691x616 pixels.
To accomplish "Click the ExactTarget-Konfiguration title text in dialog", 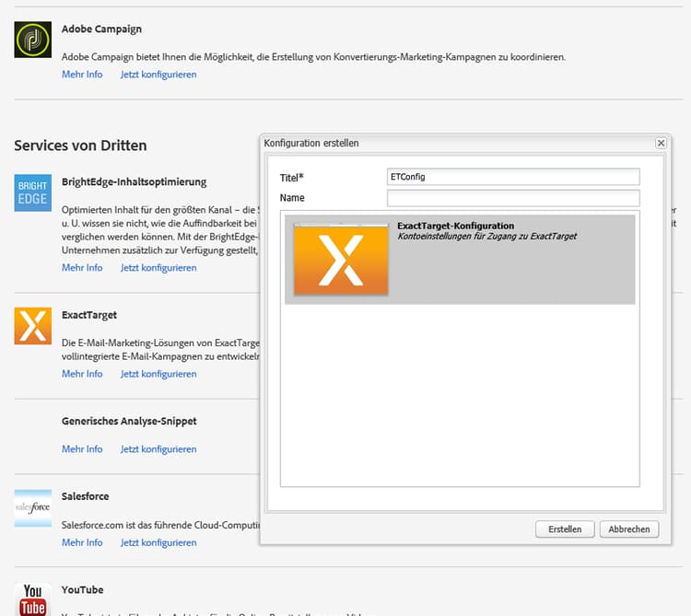I will coord(456,226).
